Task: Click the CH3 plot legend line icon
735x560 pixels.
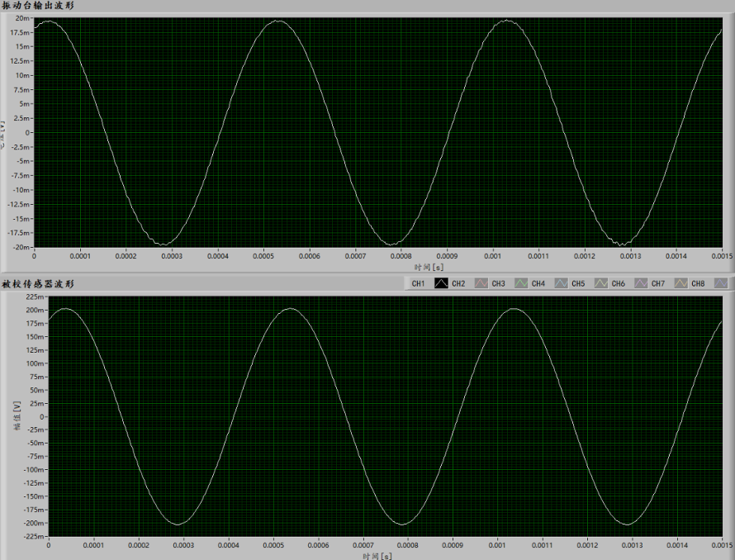Action: (x=521, y=284)
